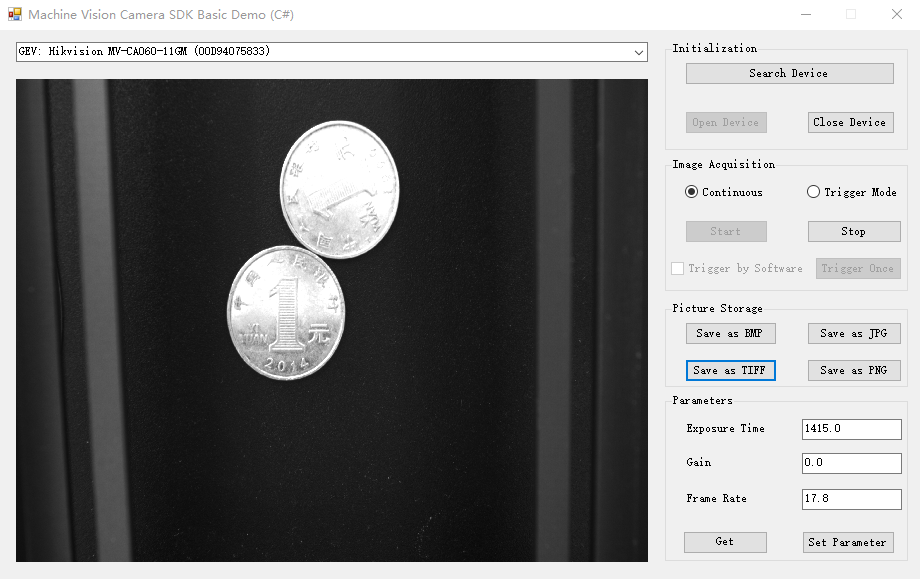Click the Gain label
Screen dimensions: 920x579
pyautogui.click(x=698, y=462)
